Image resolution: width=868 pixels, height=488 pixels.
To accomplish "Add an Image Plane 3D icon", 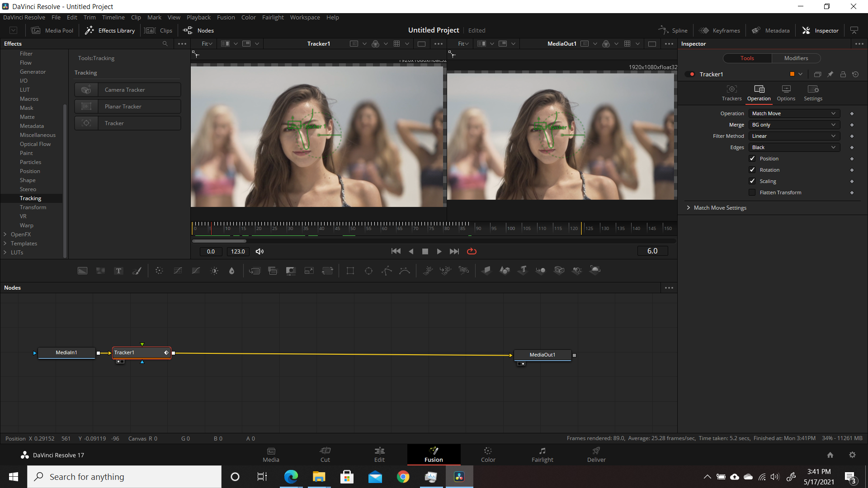I will point(486,271).
